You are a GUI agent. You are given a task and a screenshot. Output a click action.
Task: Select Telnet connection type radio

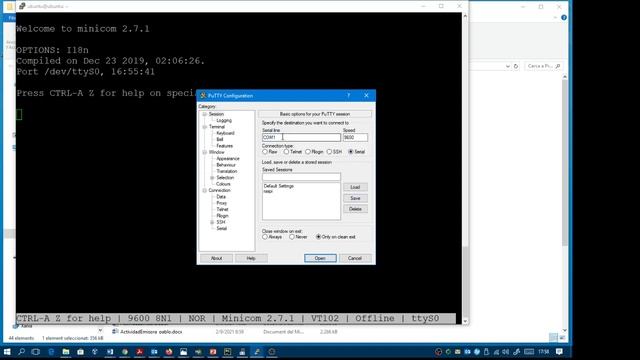(286, 152)
